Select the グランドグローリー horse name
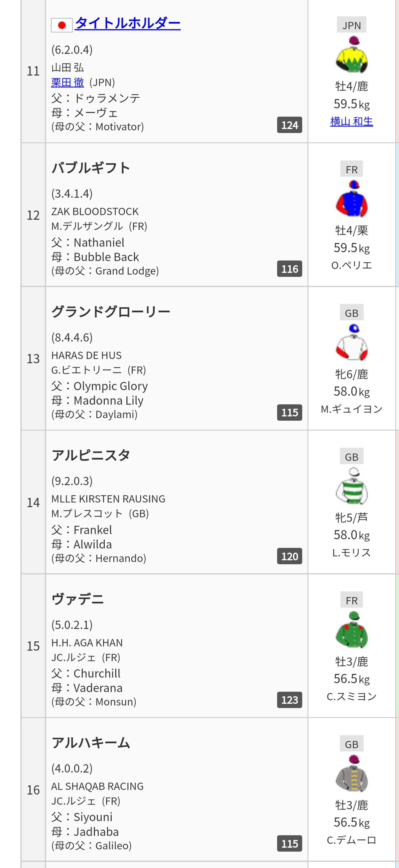This screenshot has width=399, height=868. [111, 312]
